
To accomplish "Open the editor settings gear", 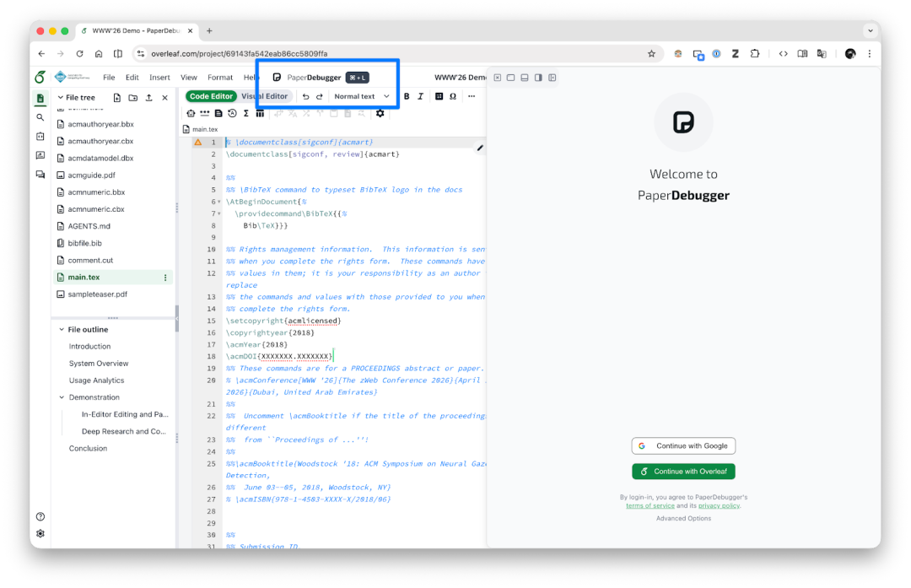I will pyautogui.click(x=380, y=113).
